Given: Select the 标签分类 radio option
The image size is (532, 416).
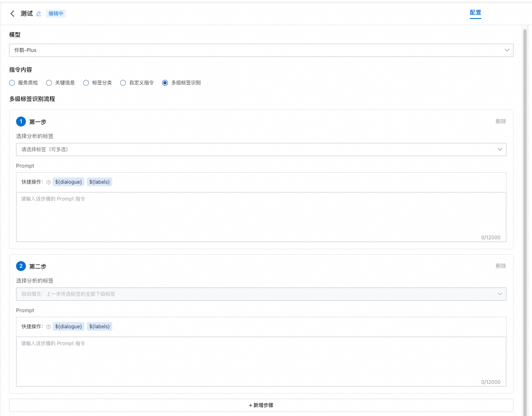Looking at the screenshot, I should [x=86, y=83].
